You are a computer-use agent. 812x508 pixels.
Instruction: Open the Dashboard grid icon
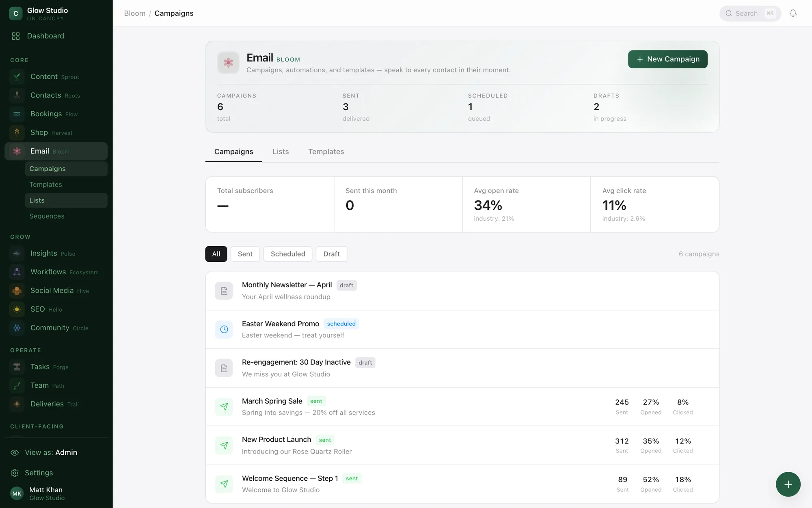16,36
